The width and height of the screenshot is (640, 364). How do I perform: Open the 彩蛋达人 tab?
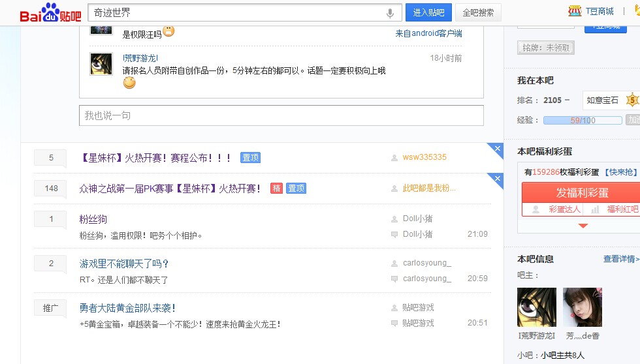tap(564, 209)
